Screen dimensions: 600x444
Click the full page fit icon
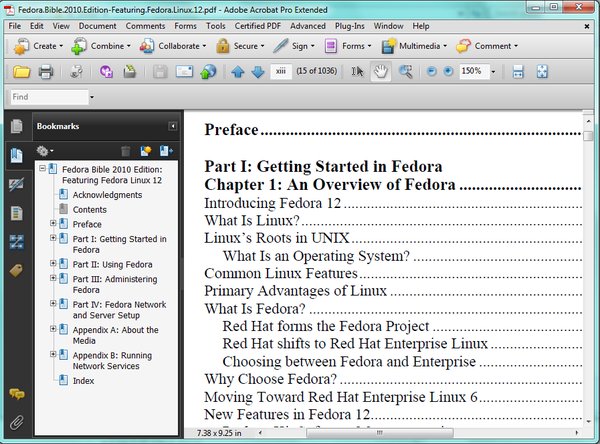tap(542, 72)
